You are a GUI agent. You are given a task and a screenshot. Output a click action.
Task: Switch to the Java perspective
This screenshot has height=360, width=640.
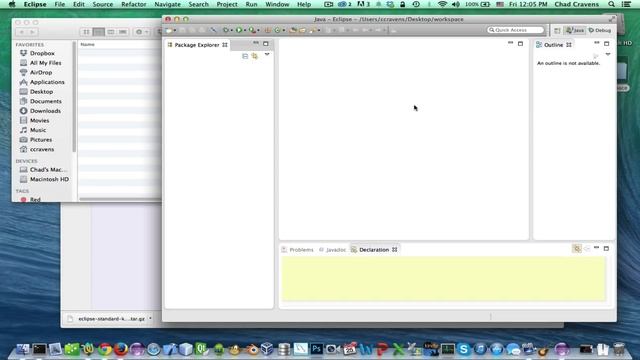tap(575, 31)
